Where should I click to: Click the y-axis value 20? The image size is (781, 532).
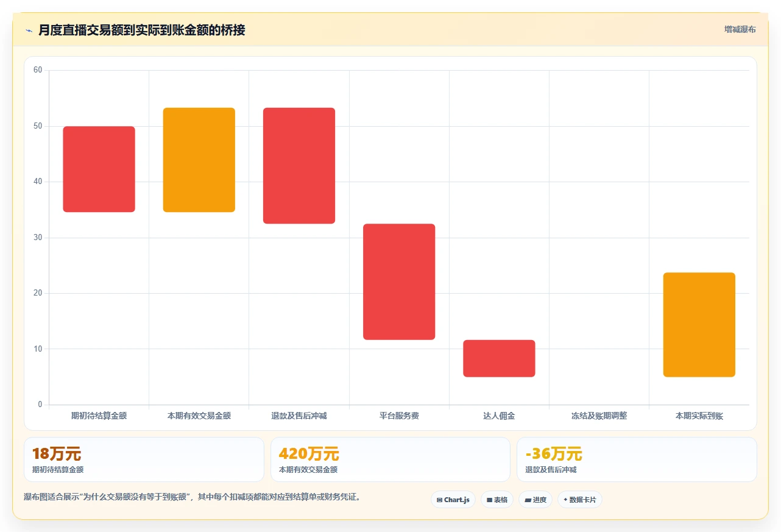point(38,293)
